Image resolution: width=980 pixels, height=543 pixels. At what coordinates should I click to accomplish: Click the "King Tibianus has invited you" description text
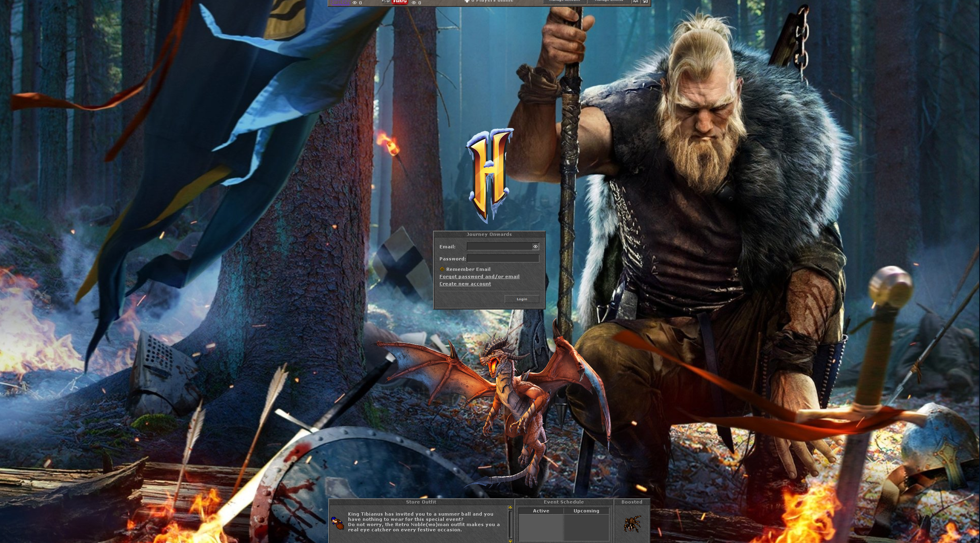(424, 522)
